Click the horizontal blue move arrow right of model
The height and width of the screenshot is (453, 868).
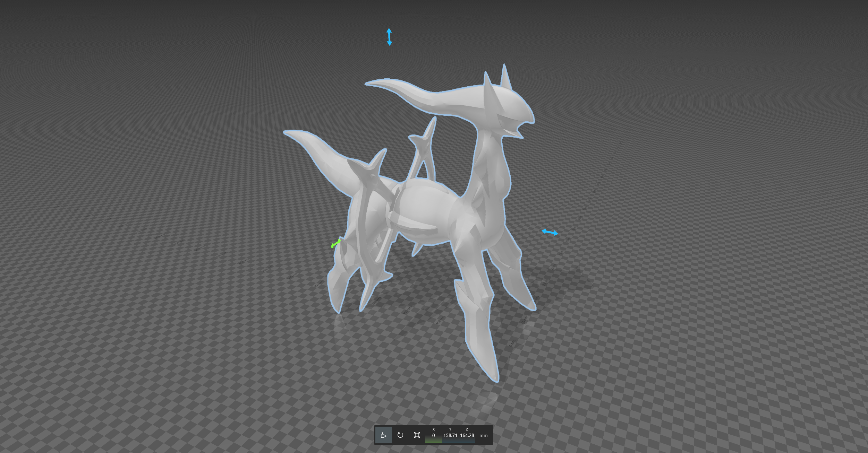click(x=550, y=232)
